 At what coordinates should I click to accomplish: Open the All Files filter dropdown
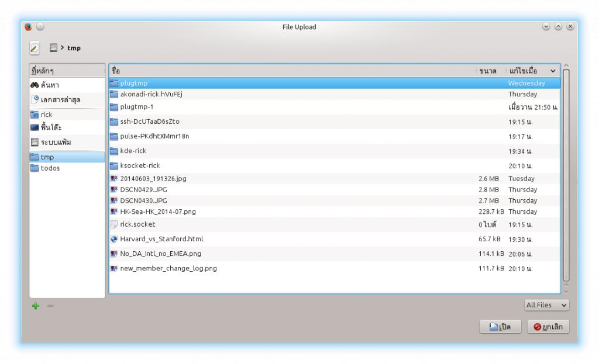pos(546,305)
